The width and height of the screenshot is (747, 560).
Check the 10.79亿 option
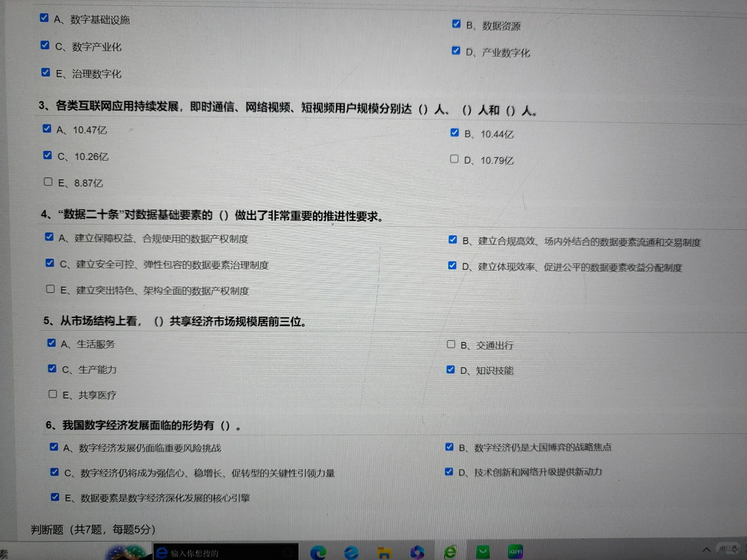coord(454,159)
